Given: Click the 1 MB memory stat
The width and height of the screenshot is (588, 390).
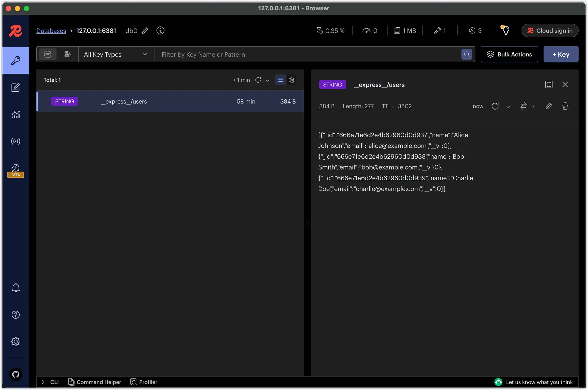Looking at the screenshot, I should (x=405, y=31).
